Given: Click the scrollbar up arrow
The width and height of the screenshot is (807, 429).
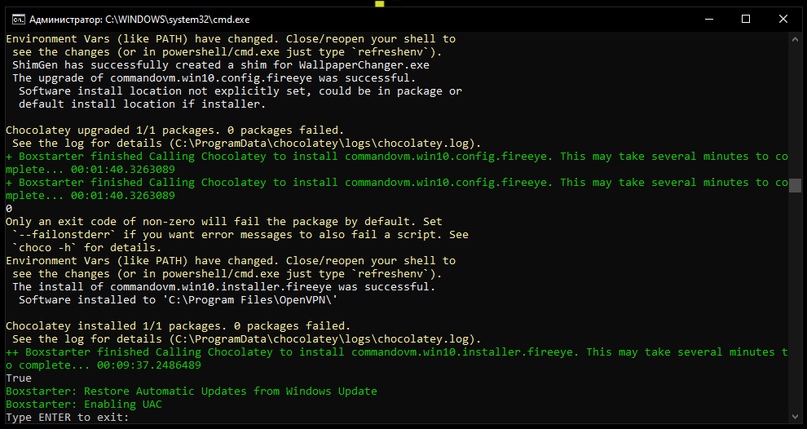Looking at the screenshot, I should [x=796, y=40].
